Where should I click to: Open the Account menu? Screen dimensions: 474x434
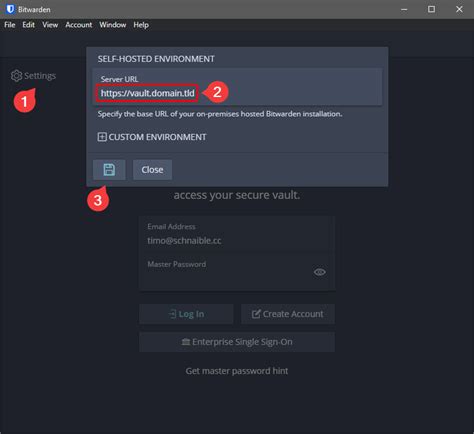coord(79,25)
